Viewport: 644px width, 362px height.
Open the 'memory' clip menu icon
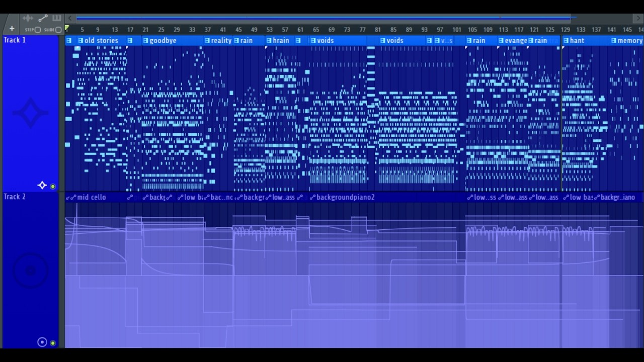(x=613, y=41)
